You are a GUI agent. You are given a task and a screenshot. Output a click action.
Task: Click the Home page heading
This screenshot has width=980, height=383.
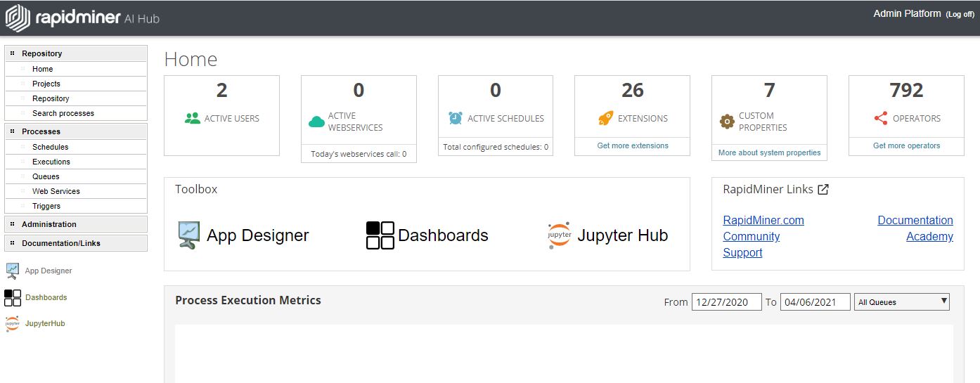(x=191, y=60)
